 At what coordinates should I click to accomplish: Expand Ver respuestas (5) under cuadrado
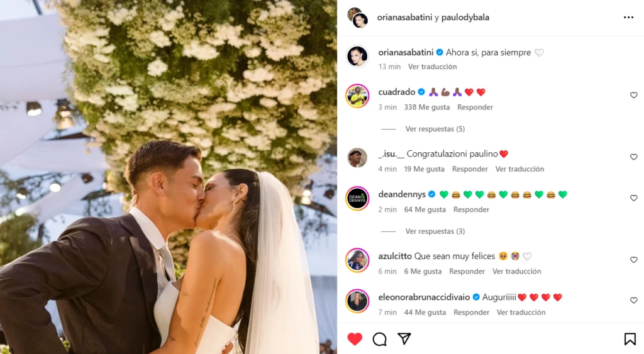point(435,129)
